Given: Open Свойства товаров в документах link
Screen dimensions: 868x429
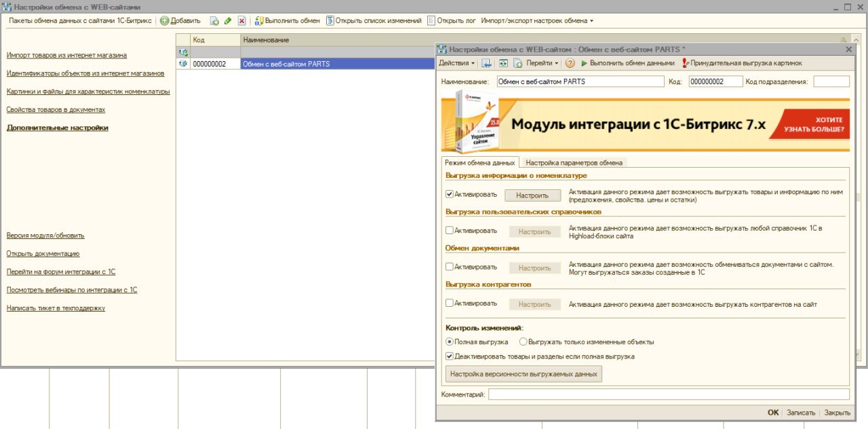Looking at the screenshot, I should coord(56,109).
